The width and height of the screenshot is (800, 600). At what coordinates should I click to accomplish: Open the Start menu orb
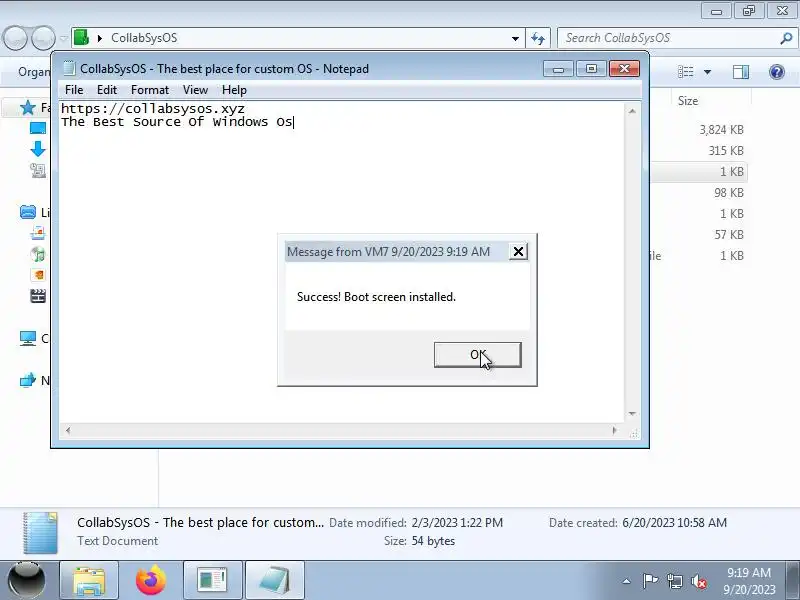(27, 580)
